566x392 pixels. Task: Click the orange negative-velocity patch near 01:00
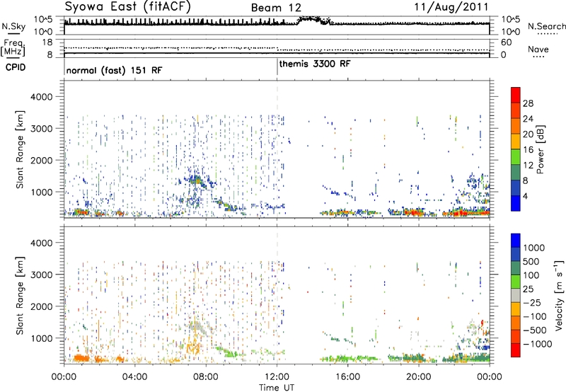(x=81, y=359)
